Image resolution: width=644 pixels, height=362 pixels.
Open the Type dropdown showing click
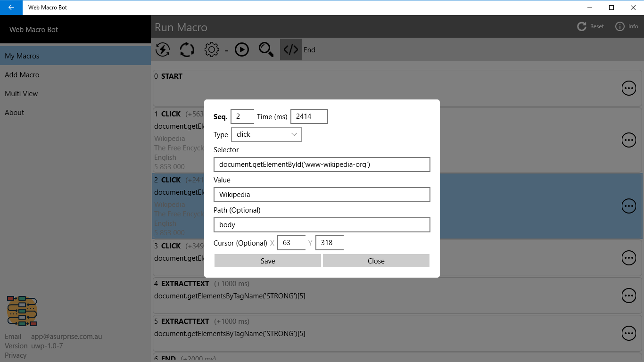[266, 134]
